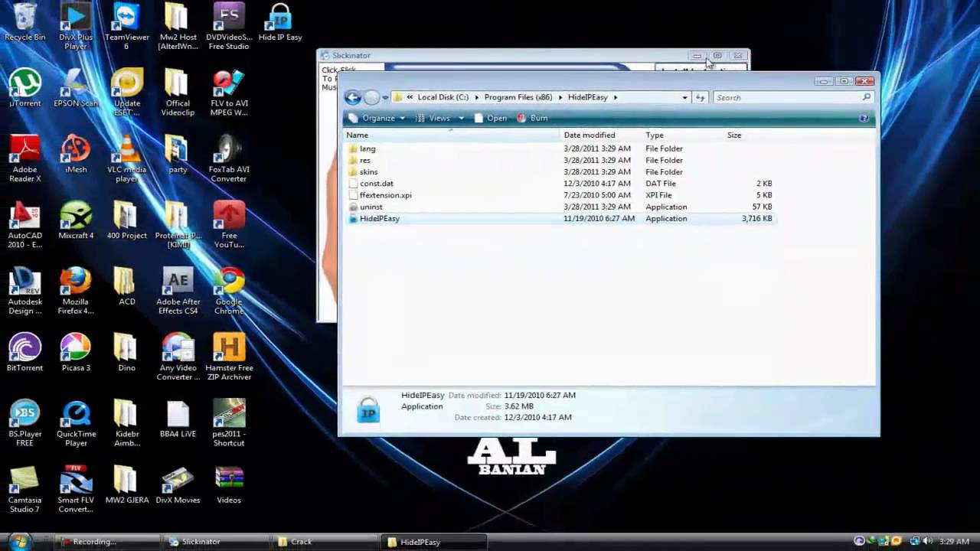Open FoxTab AVI Converter icon
980x551 pixels.
pos(228,159)
